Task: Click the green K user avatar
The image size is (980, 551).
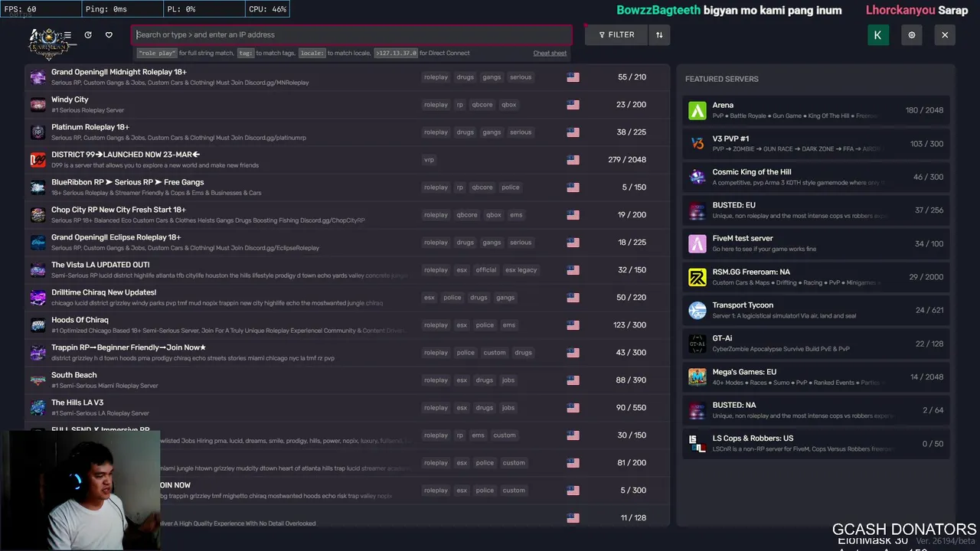Action: tap(877, 34)
